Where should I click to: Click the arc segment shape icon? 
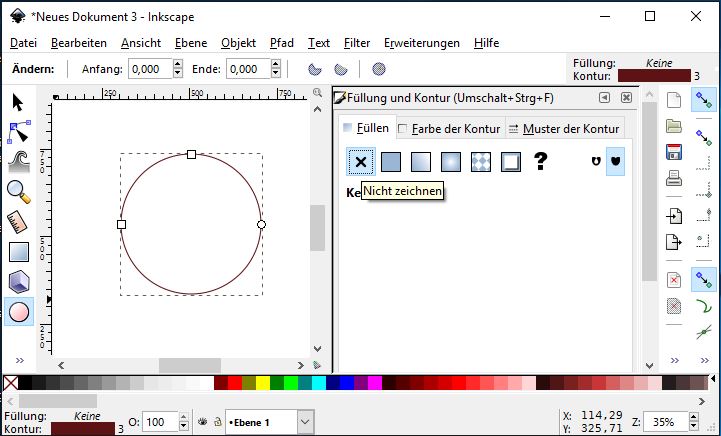pos(315,69)
